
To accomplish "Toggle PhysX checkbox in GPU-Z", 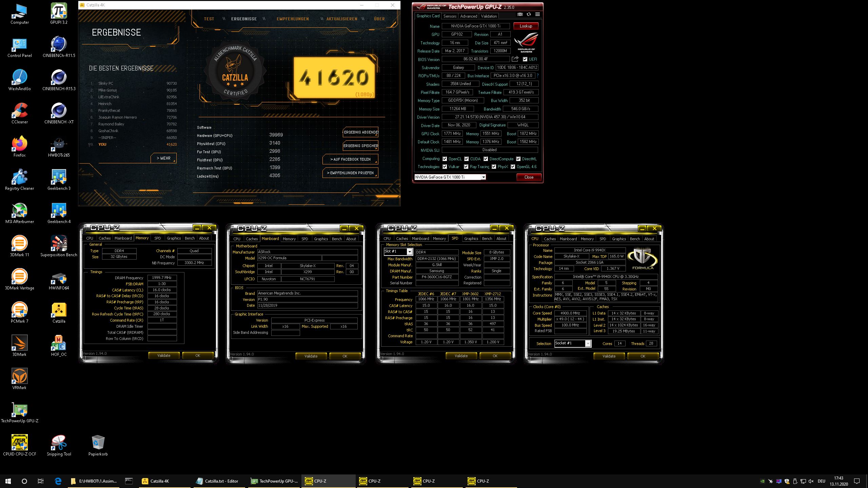I will 494,167.
